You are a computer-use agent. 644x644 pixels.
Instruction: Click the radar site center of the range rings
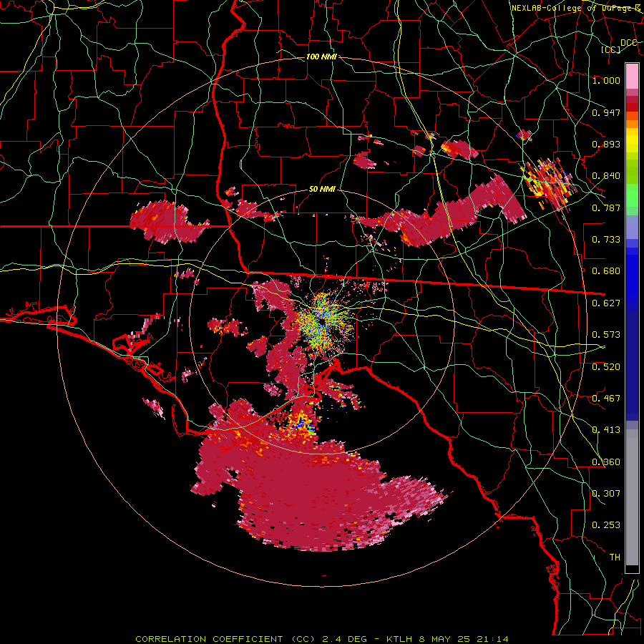321,322
